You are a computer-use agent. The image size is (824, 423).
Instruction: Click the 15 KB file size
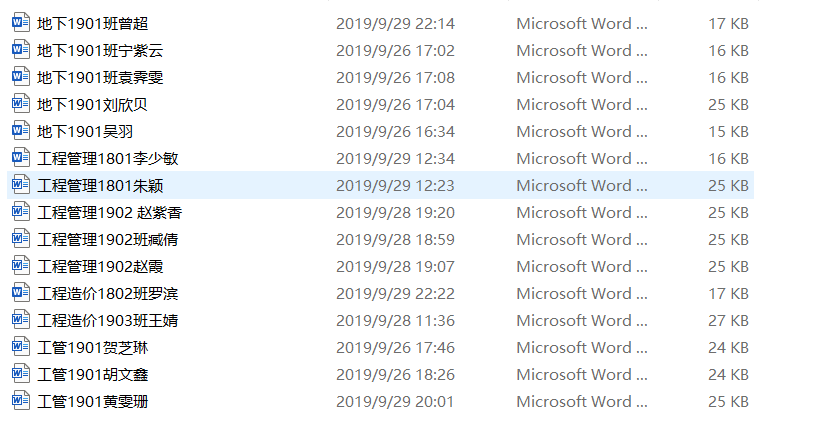728,131
